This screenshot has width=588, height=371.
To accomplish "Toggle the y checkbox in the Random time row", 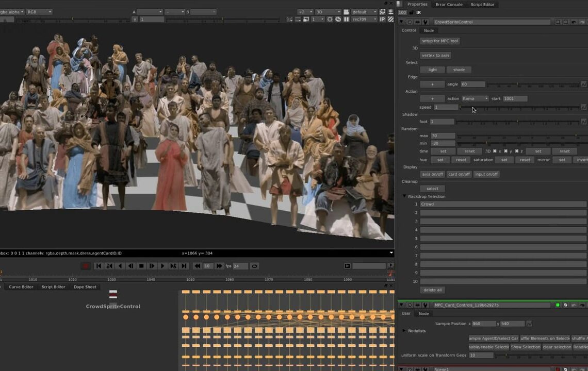I will click(x=506, y=151).
